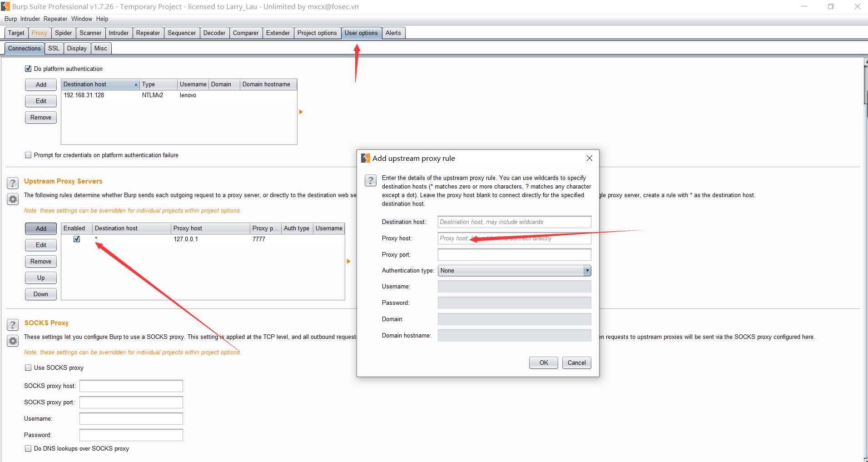868x462 pixels.
Task: Switch to the Scanner tab
Action: tap(90, 33)
